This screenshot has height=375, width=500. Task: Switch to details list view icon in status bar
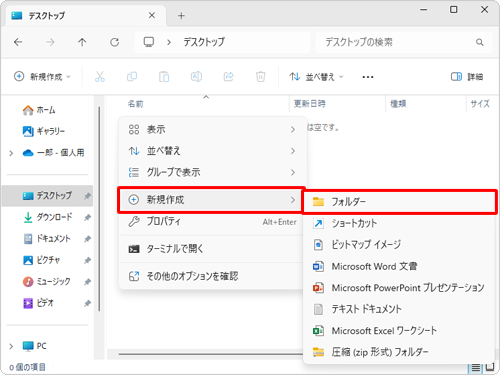[x=476, y=368]
